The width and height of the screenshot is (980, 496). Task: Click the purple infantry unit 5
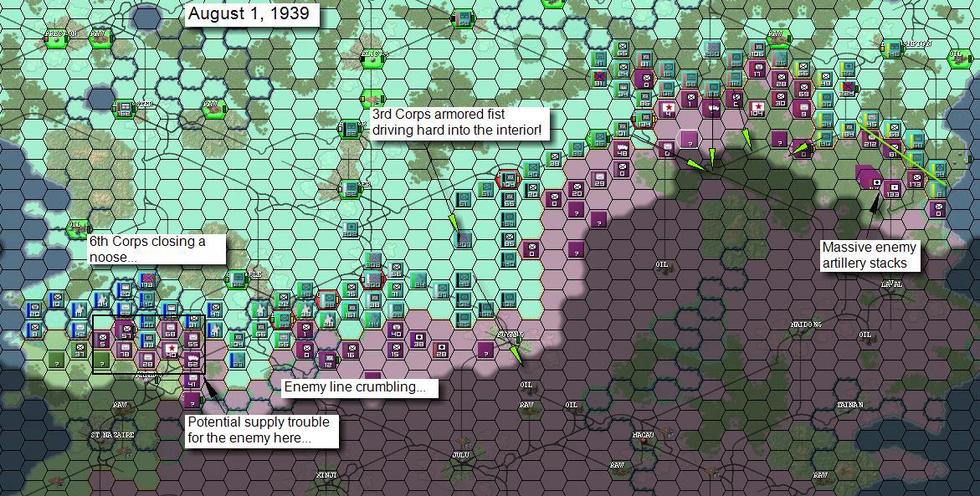(x=102, y=340)
